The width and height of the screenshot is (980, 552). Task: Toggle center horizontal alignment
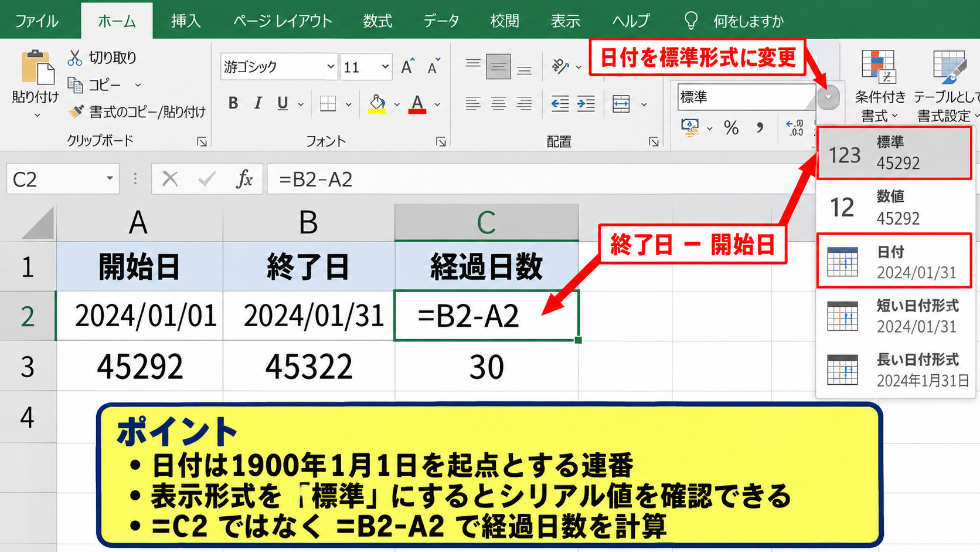[499, 104]
